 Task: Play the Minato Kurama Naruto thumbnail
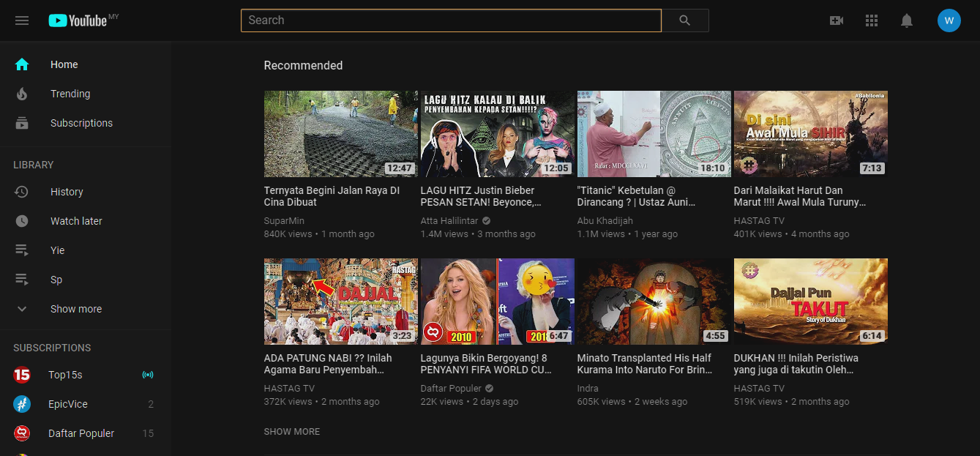coord(654,302)
